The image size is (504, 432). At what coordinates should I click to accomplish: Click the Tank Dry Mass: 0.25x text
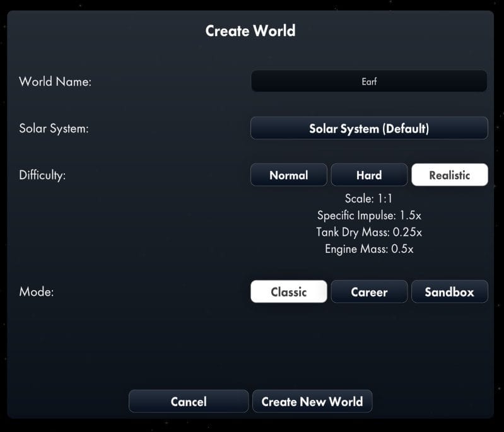click(x=369, y=232)
